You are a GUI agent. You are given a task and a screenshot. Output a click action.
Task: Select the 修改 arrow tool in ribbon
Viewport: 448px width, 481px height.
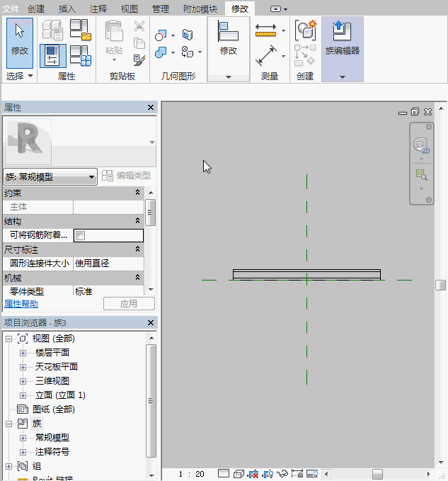point(20,38)
